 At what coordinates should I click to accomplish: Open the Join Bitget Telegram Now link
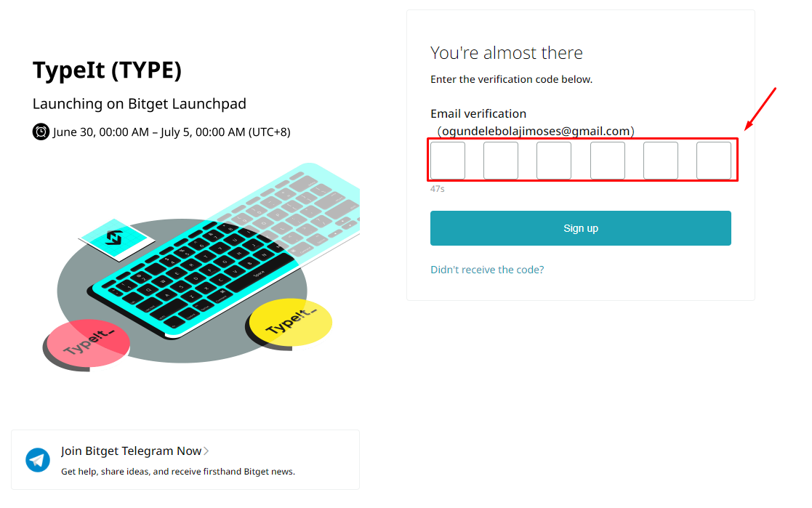131,451
